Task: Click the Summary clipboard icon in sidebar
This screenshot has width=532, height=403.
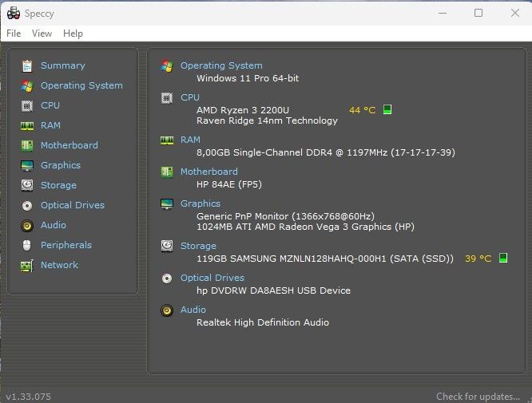Action: (x=27, y=65)
